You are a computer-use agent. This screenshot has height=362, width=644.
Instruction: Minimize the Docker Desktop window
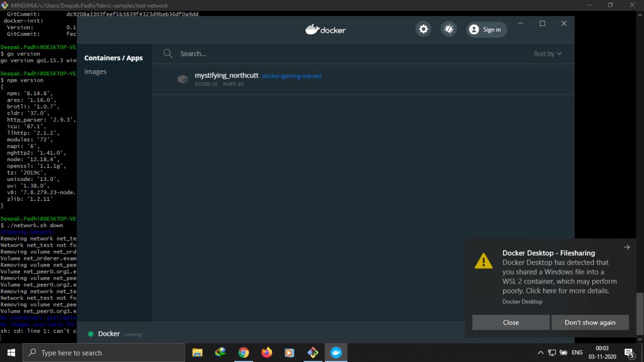[521, 24]
